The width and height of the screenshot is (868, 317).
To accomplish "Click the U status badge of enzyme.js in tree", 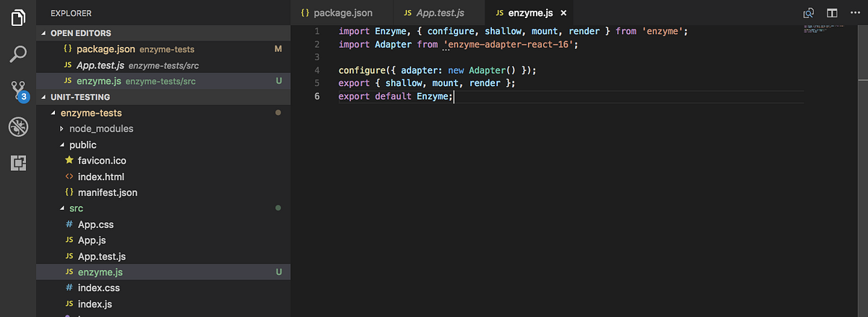I will coord(278,272).
